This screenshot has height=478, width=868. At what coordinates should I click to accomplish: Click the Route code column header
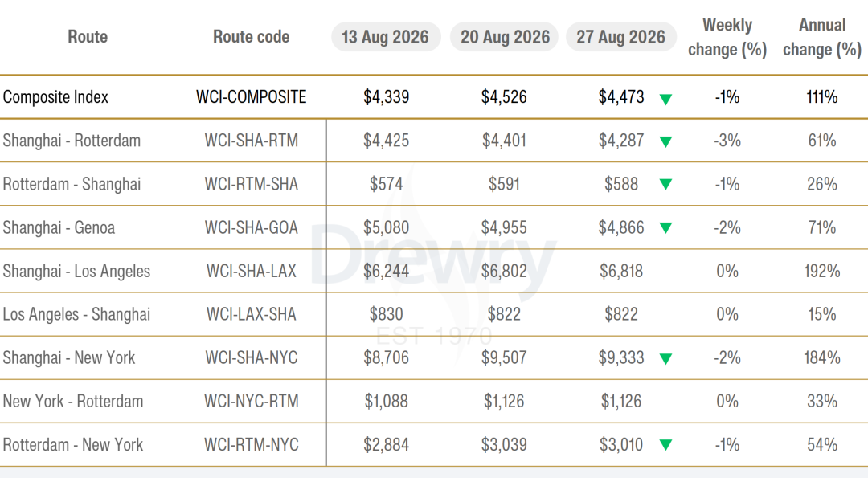(x=252, y=36)
